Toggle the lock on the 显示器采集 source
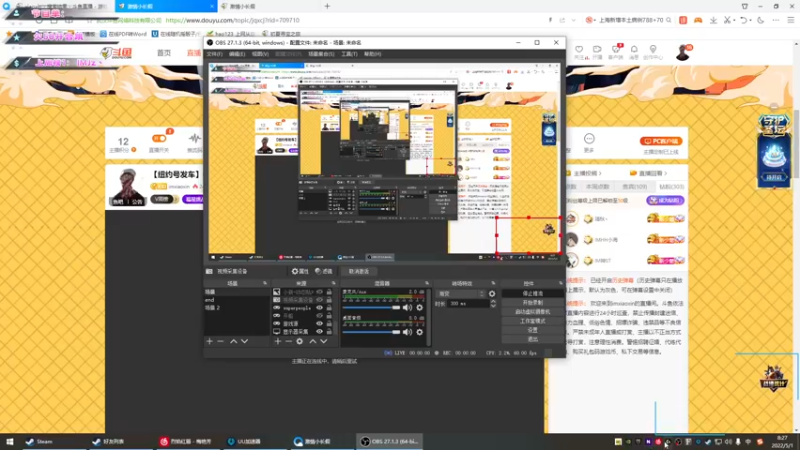The height and width of the screenshot is (450, 800). click(x=329, y=332)
